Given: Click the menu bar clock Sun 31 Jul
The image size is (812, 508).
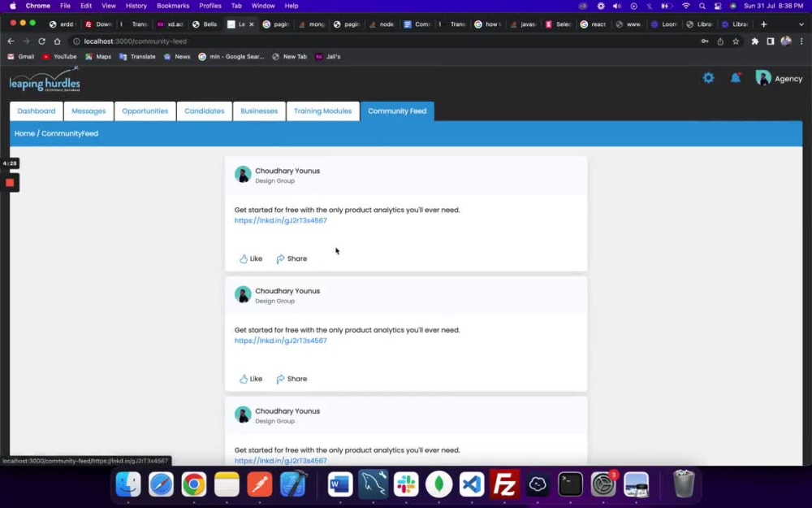Looking at the screenshot, I should pyautogui.click(x=773, y=6).
